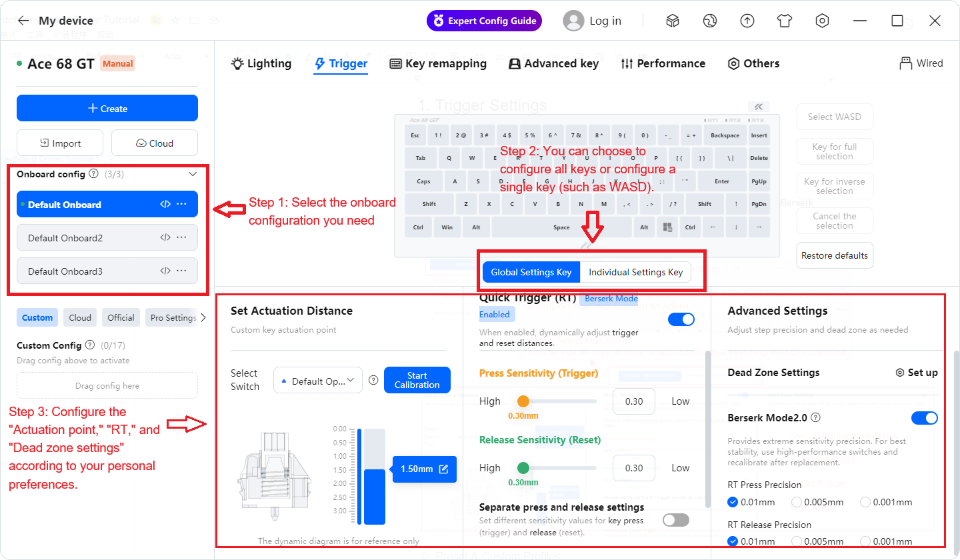The image size is (960, 560).
Task: Click the help icon next to Select Switch
Action: pyautogui.click(x=373, y=380)
